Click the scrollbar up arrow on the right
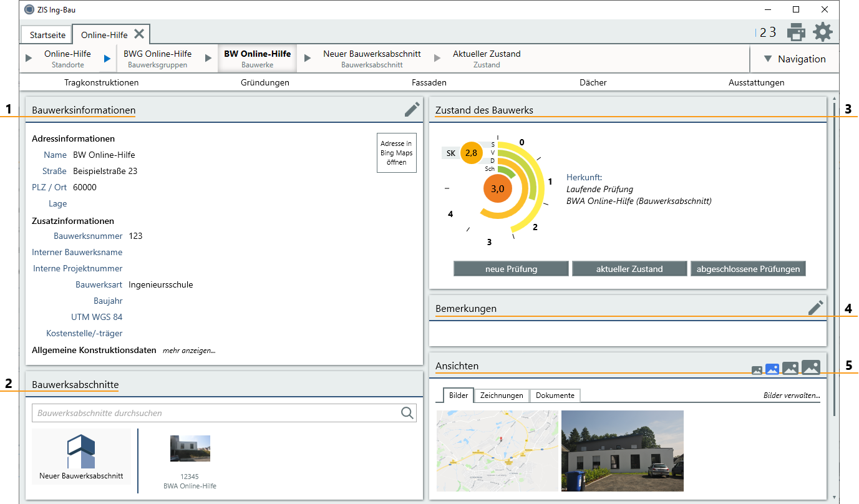Screen dimensions: 859x504 835,99
